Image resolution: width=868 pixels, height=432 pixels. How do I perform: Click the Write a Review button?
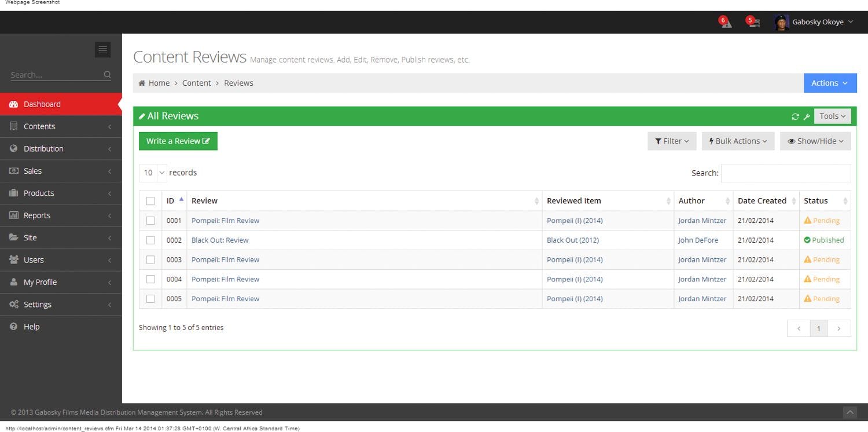[178, 141]
